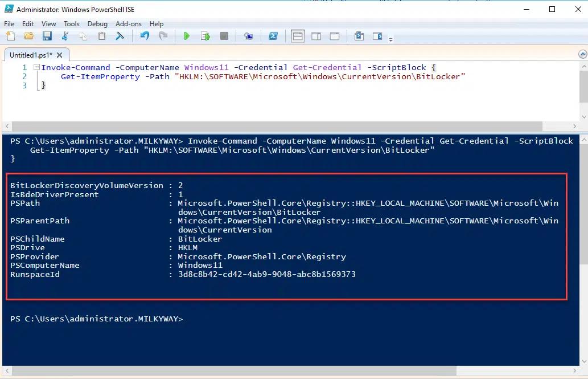Click Get-ItemProperty on script line 2

point(100,76)
